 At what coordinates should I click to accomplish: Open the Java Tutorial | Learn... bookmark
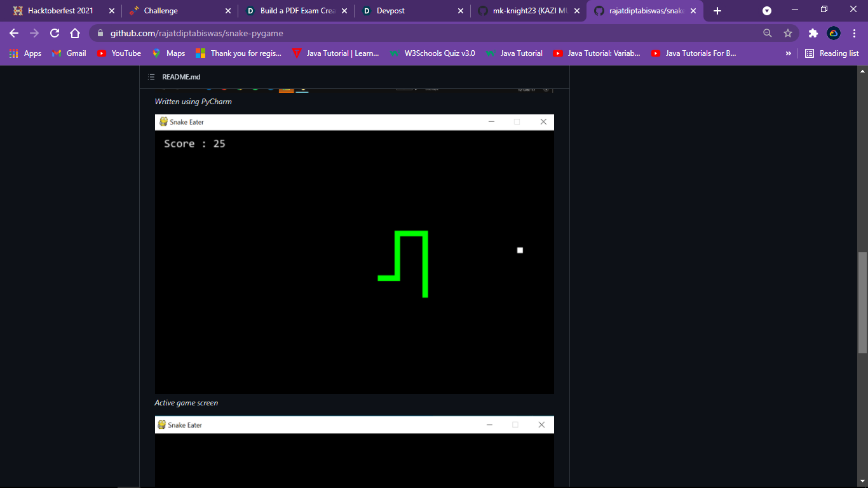336,53
